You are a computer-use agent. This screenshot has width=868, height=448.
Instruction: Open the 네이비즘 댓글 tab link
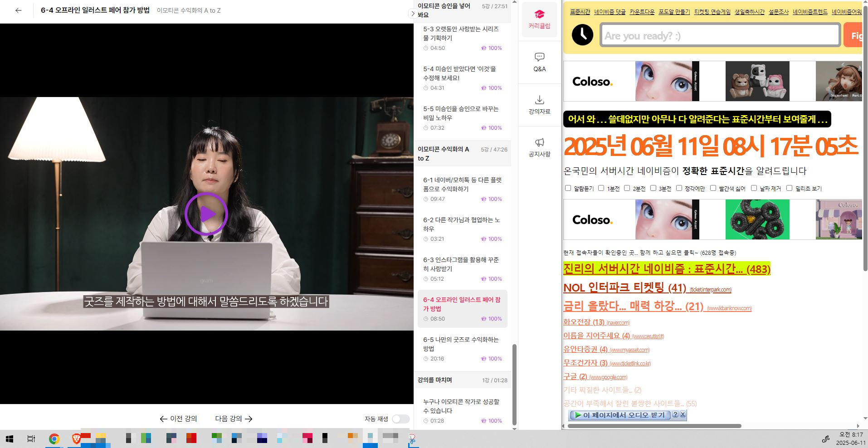[610, 12]
